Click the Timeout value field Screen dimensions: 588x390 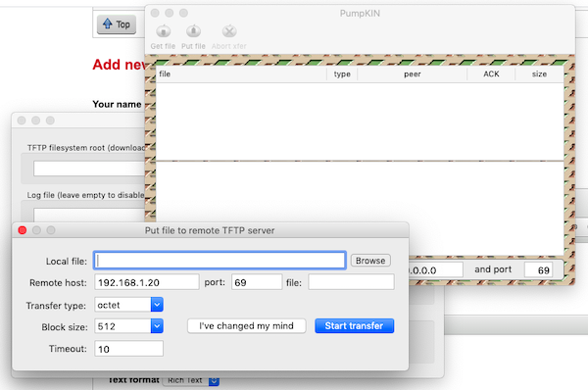pos(128,349)
